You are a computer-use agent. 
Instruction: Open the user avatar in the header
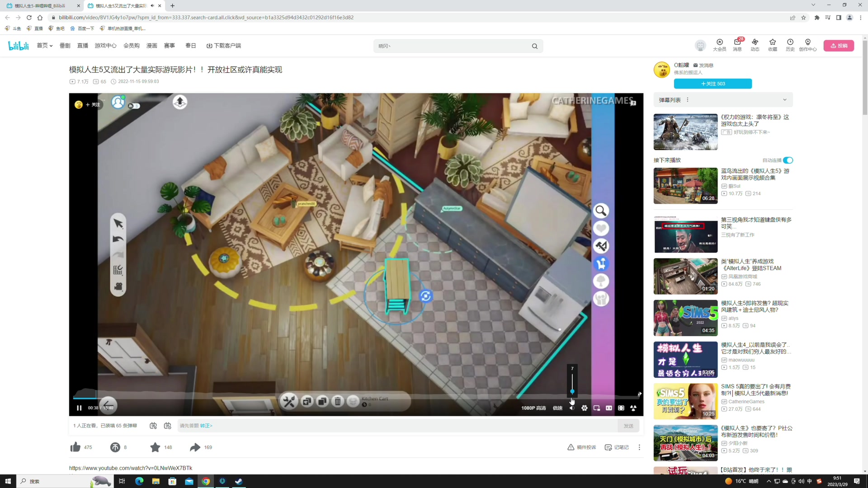[700, 46]
